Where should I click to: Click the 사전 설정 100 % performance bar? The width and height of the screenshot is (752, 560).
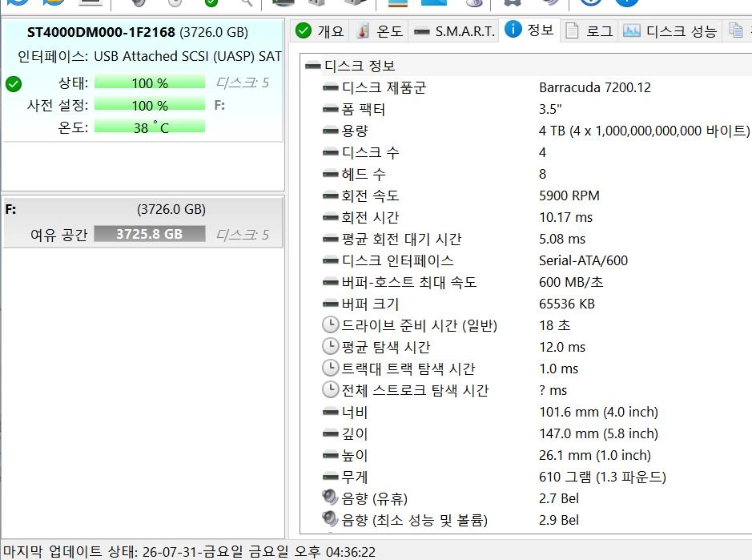[x=150, y=105]
